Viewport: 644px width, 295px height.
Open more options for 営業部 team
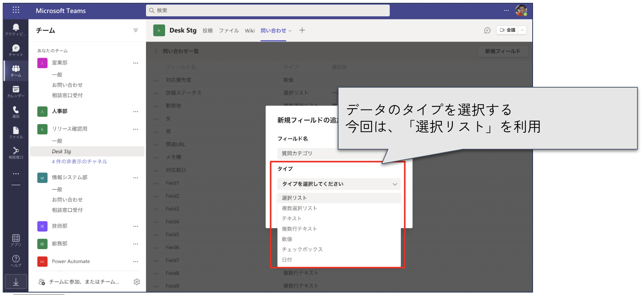136,63
